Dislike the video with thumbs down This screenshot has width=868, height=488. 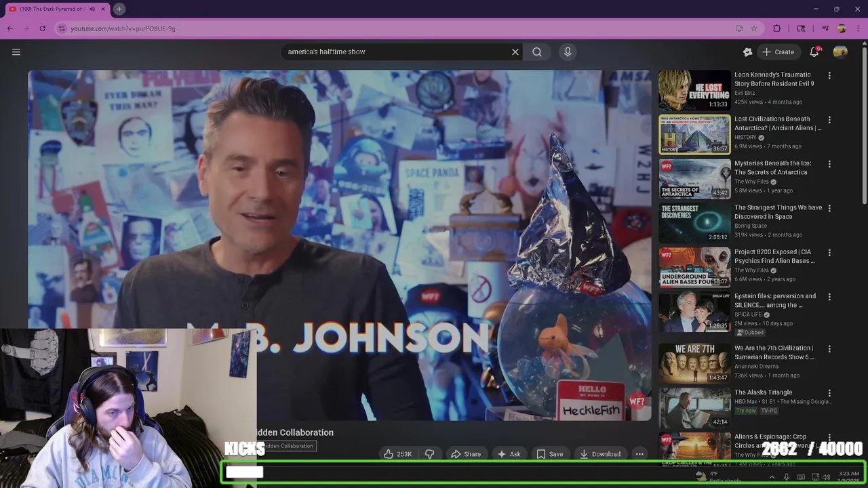point(430,454)
